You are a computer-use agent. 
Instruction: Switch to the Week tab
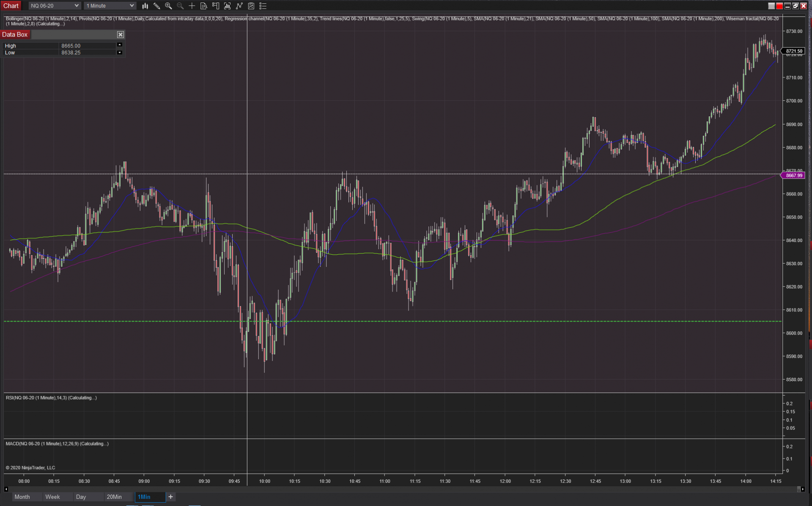click(52, 497)
